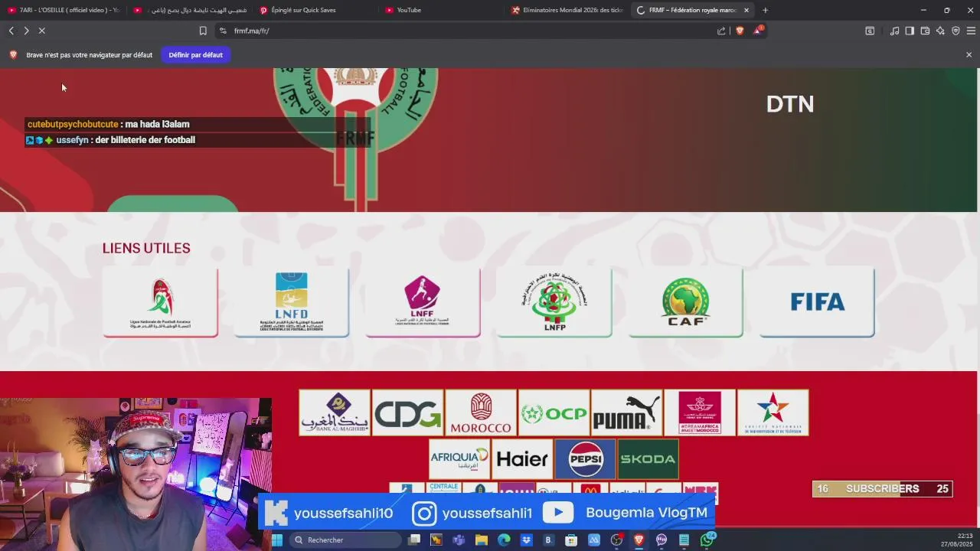Switch to the 'Épinglé sur Quick Saves' tab
The height and width of the screenshot is (551, 980).
pyautogui.click(x=315, y=10)
